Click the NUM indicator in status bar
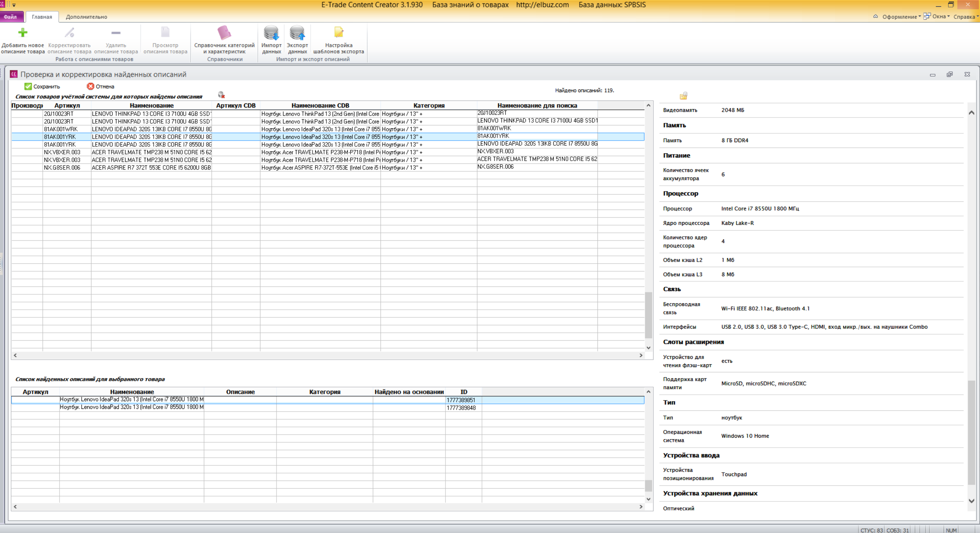The image size is (980, 533). click(951, 530)
